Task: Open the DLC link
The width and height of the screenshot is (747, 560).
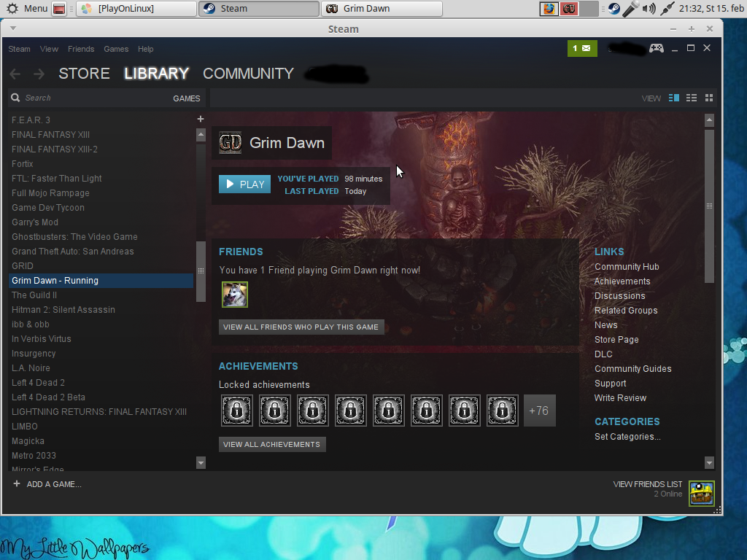Action: point(603,354)
